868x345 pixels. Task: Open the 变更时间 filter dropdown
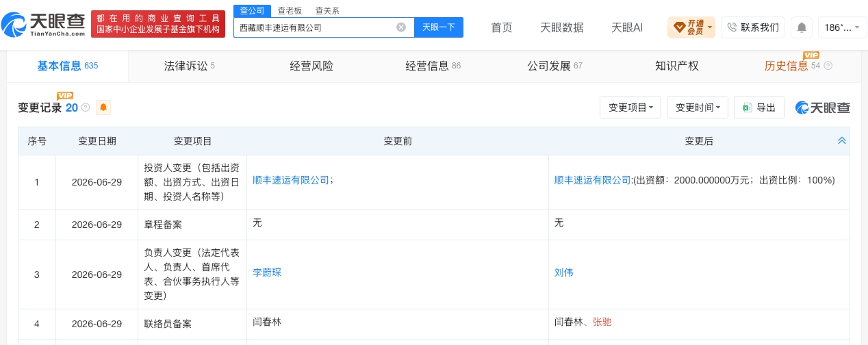pyautogui.click(x=698, y=107)
